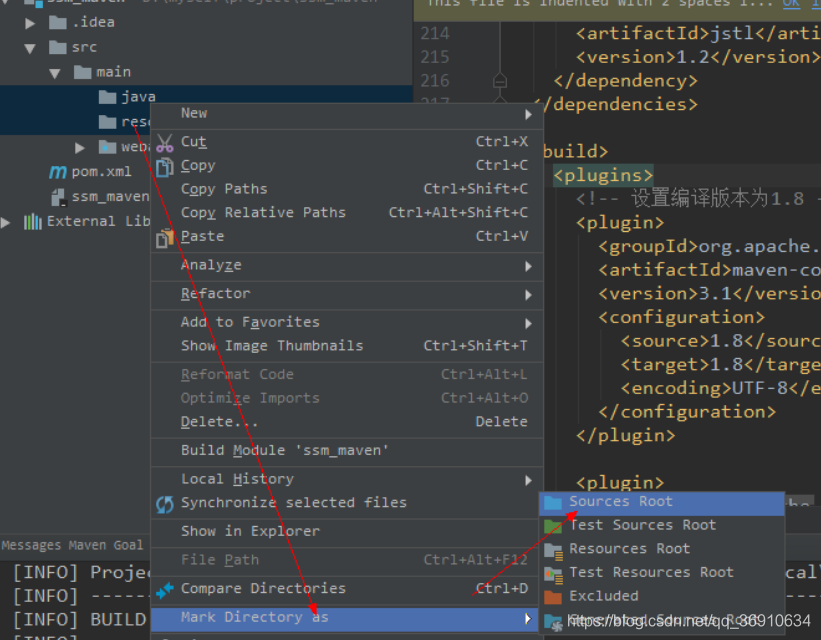
Task: Select Add to Favorites entry
Action: pos(347,323)
